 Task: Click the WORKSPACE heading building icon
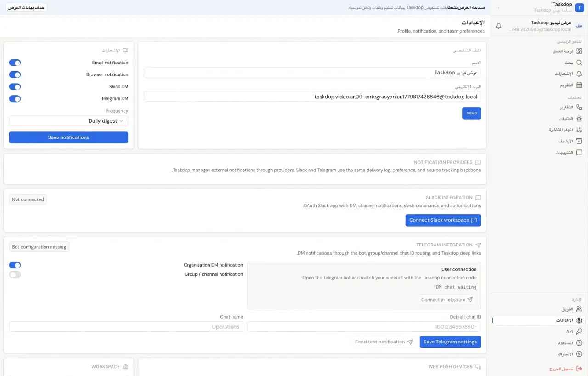(125, 367)
